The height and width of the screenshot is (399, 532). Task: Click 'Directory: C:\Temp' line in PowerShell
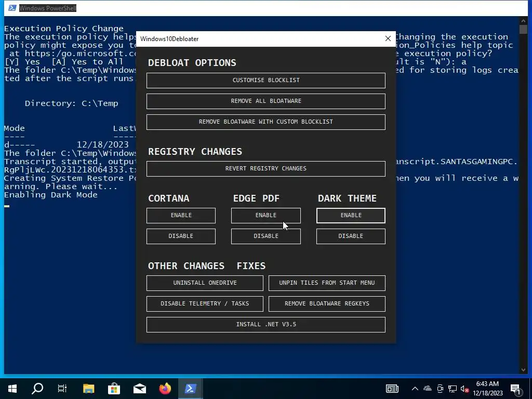pos(72,103)
